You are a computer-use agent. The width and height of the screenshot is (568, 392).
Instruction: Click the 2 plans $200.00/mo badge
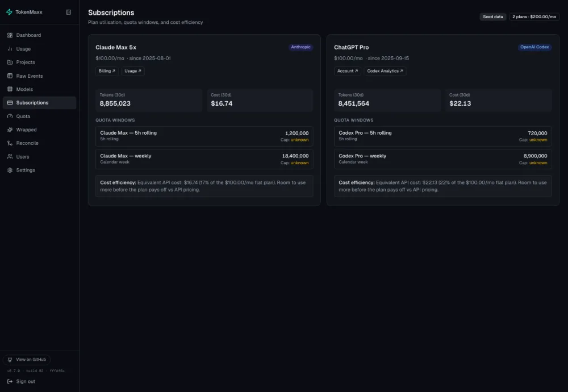[534, 16]
